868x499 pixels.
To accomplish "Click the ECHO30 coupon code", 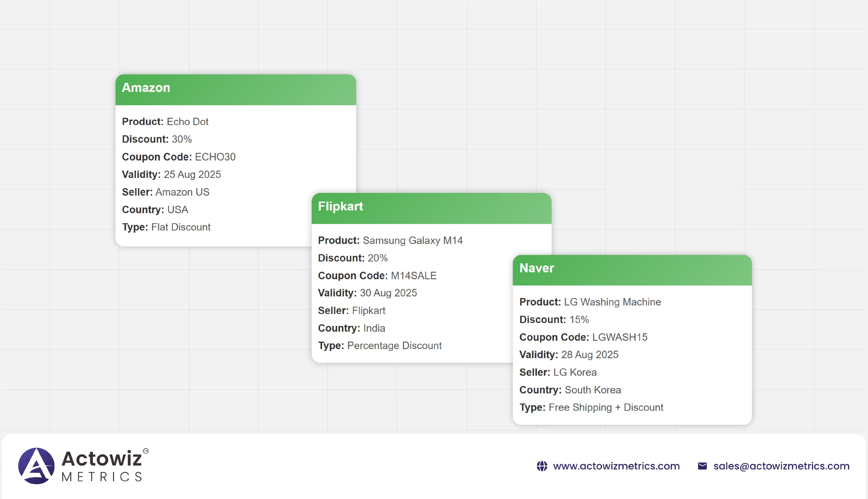I will 215,157.
